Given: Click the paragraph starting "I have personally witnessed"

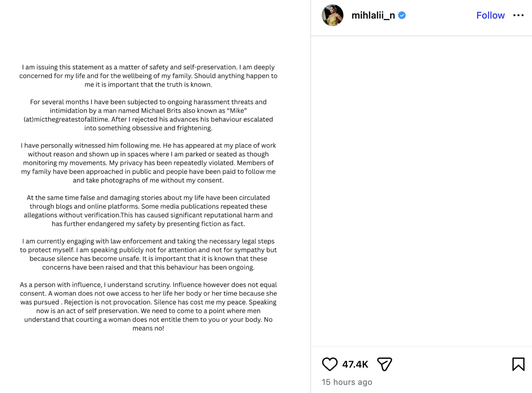Looking at the screenshot, I should coord(148,163).
